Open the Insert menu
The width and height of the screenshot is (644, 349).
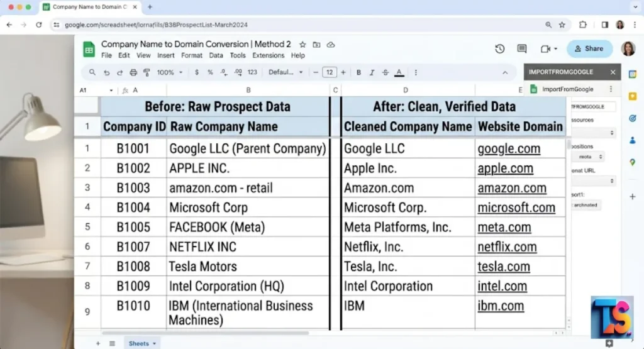tap(165, 55)
